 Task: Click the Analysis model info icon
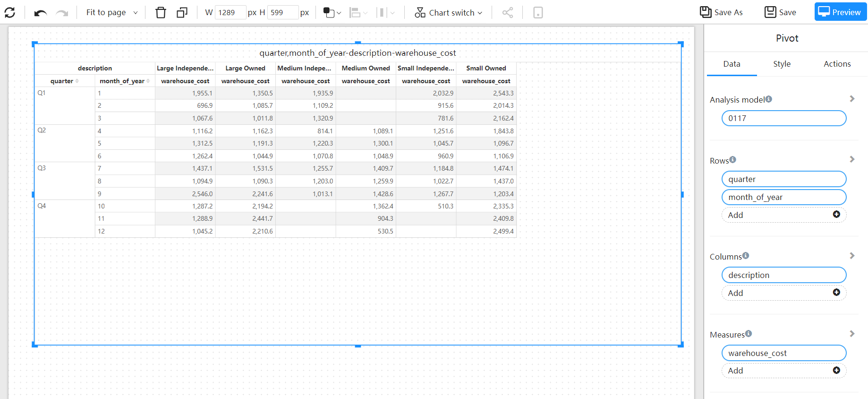click(769, 99)
